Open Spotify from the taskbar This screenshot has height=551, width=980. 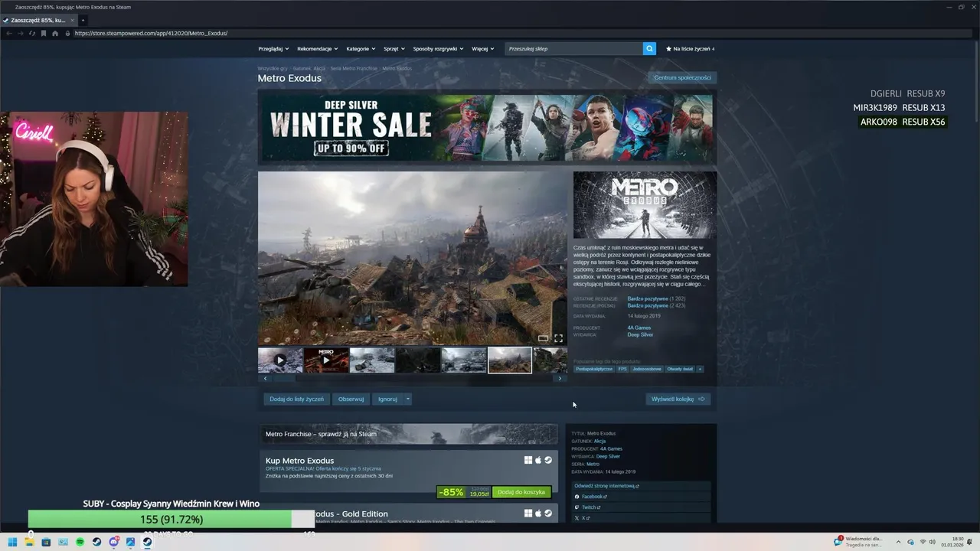tap(80, 542)
